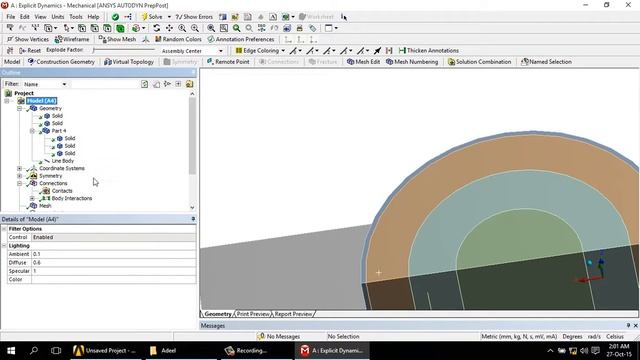Click the green Update check icon
This screenshot has width=640, height=360.
115,17
